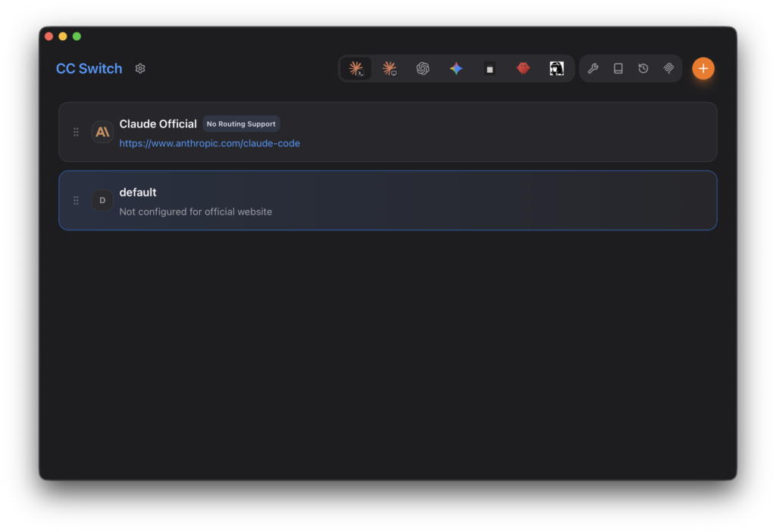Select the black square app icon
This screenshot has width=776, height=532.
[490, 69]
